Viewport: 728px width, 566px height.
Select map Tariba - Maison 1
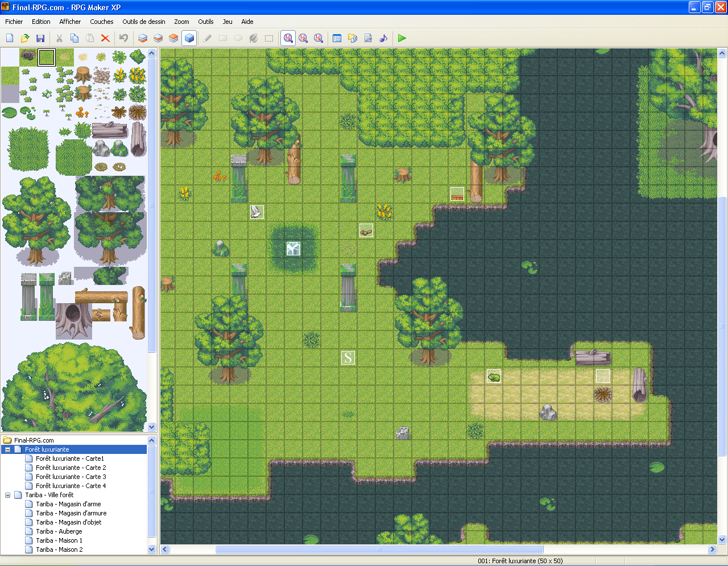(59, 540)
